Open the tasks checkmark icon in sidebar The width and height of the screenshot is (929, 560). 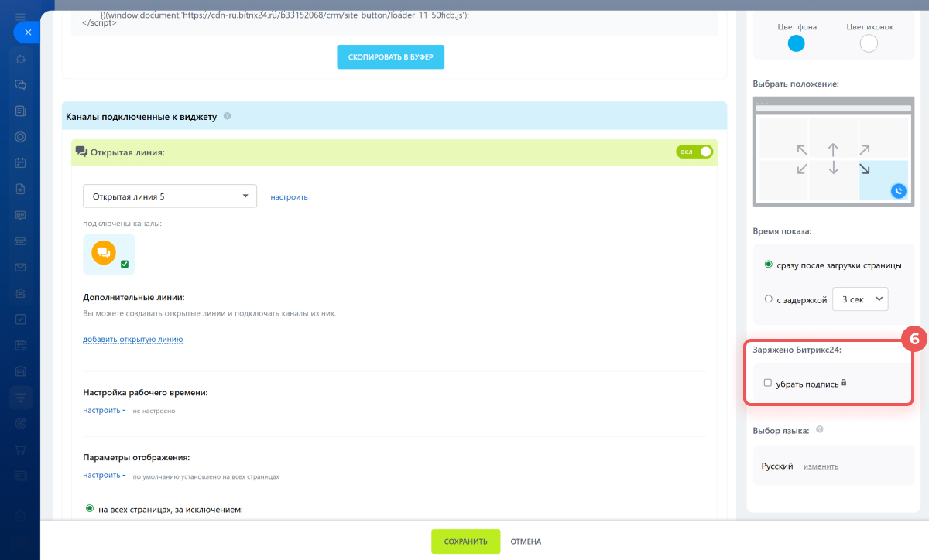pyautogui.click(x=21, y=319)
